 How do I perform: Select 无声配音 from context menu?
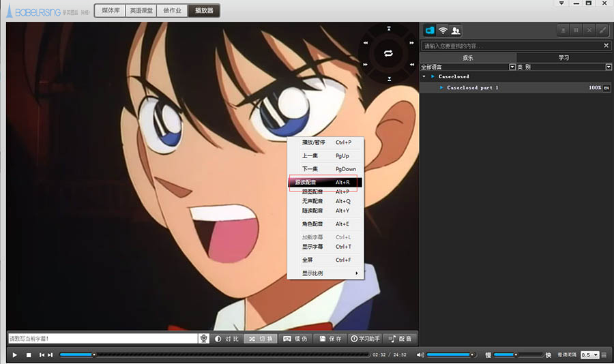[326, 201]
